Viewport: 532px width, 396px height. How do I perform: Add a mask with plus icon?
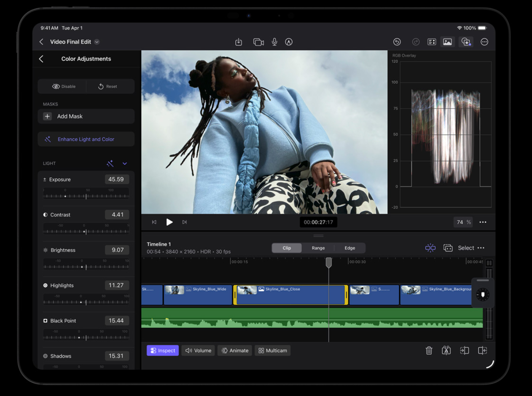[48, 116]
